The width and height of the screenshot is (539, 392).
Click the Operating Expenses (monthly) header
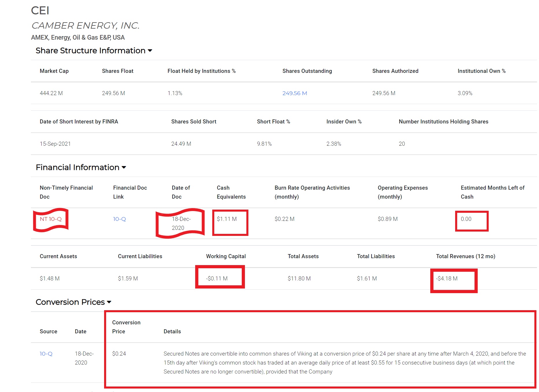pyautogui.click(x=403, y=192)
